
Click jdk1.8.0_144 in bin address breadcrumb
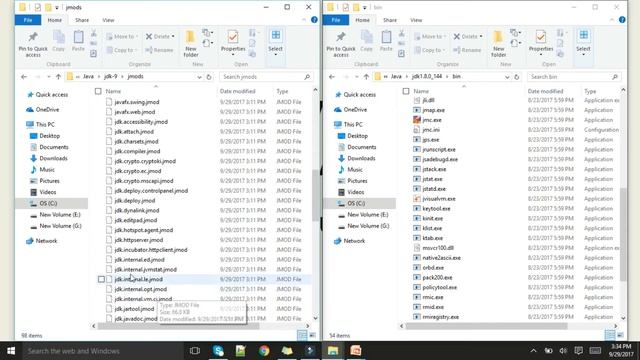click(x=427, y=76)
